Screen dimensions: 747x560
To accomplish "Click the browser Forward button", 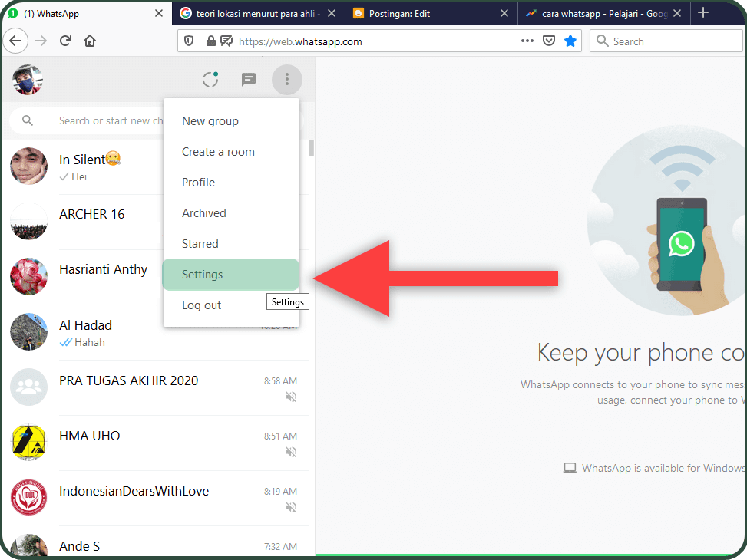I will pyautogui.click(x=41, y=41).
